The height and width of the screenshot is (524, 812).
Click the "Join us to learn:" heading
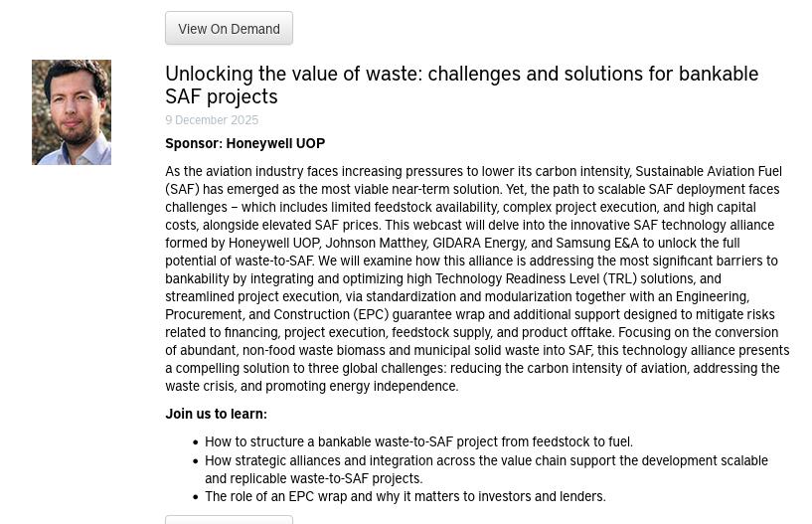pyautogui.click(x=216, y=414)
